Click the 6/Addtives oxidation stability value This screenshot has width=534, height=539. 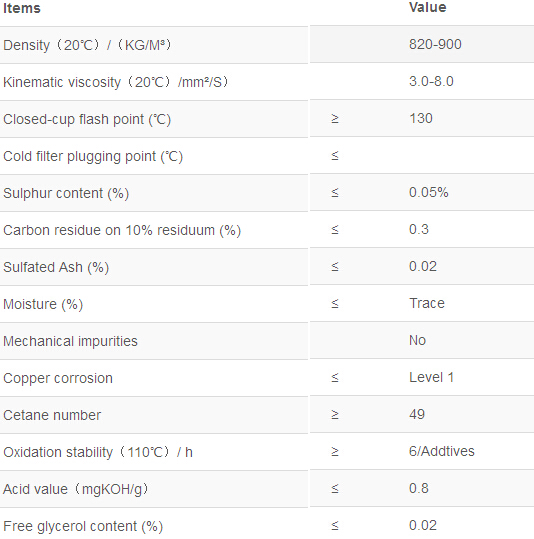coord(442,451)
